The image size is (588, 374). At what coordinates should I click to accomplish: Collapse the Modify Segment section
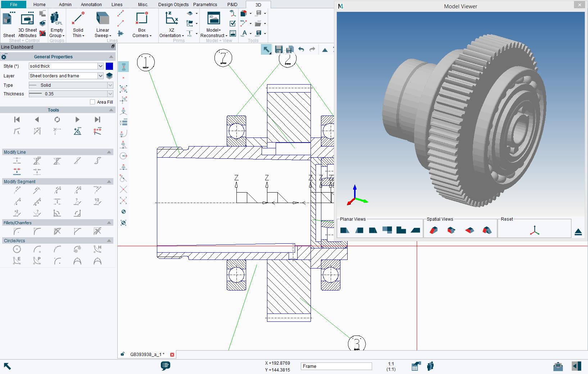point(109,181)
